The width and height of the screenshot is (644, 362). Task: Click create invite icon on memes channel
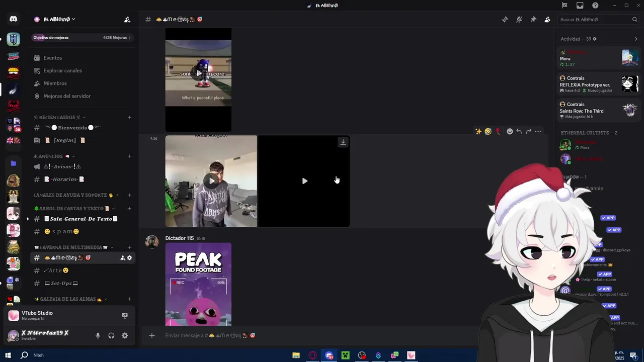(122, 258)
